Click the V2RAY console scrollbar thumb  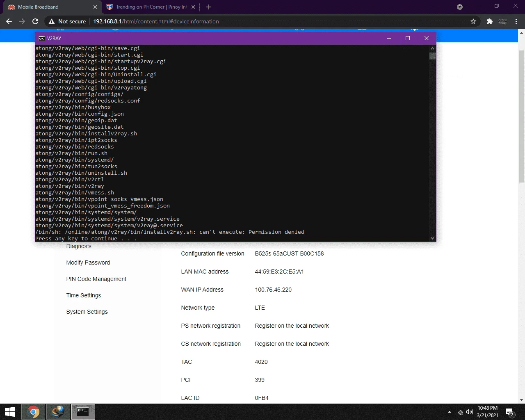pos(432,56)
